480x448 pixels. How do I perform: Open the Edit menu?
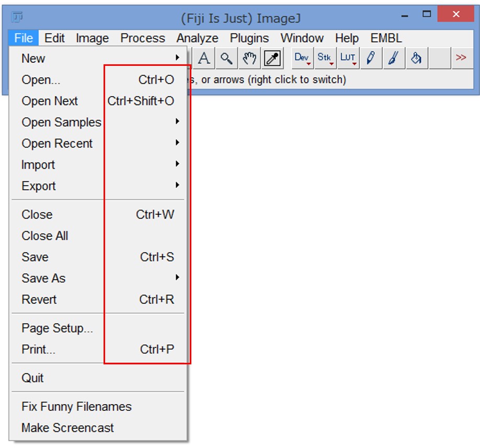[54, 38]
